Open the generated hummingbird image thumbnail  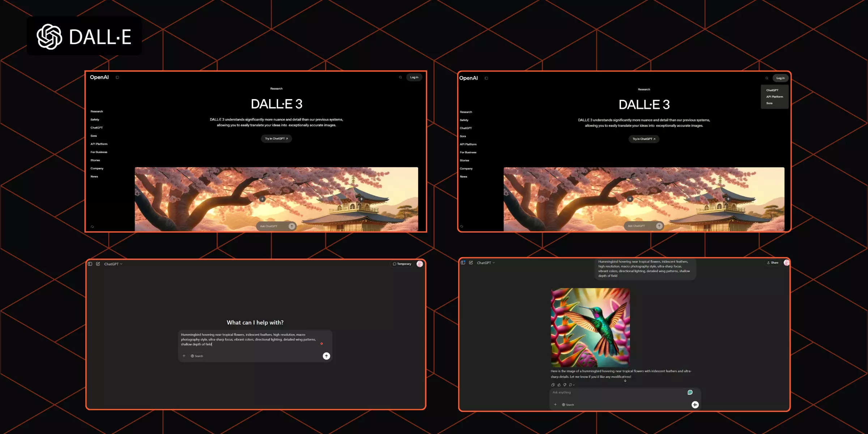pos(590,327)
